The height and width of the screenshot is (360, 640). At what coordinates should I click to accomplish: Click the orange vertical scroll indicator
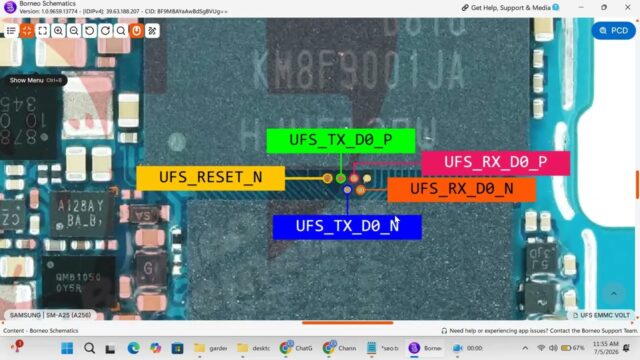tap(638, 184)
